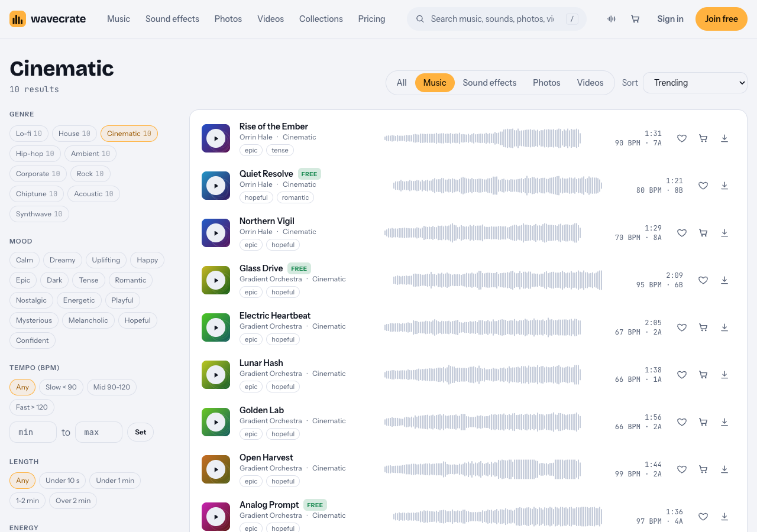757x532 pixels.
Task: Download Rise of the Ember
Action: click(724, 138)
